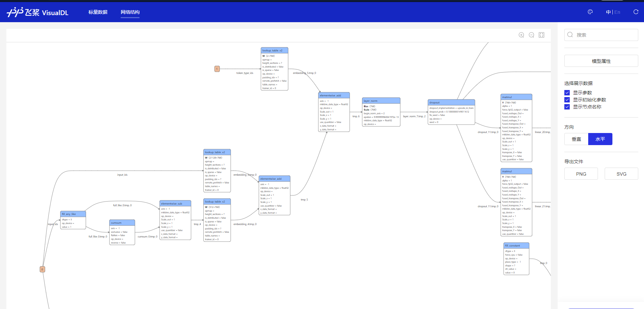
Task: Toggle the 显示参数 checkbox
Action: [x=567, y=93]
